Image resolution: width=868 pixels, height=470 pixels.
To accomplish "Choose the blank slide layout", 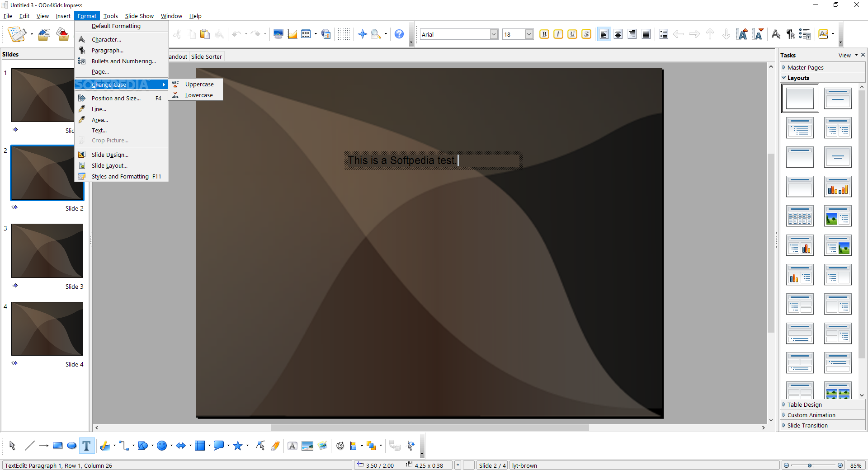I will coord(800,99).
